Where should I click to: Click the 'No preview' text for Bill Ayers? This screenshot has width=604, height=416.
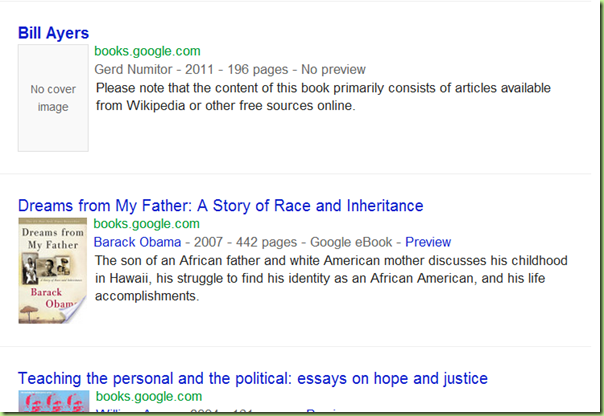click(333, 69)
